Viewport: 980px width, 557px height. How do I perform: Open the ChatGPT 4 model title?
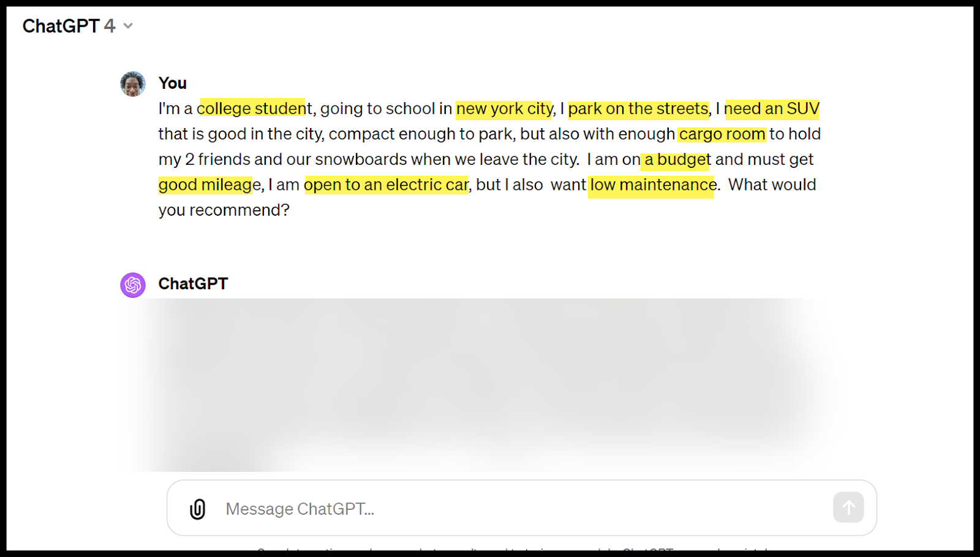click(69, 26)
